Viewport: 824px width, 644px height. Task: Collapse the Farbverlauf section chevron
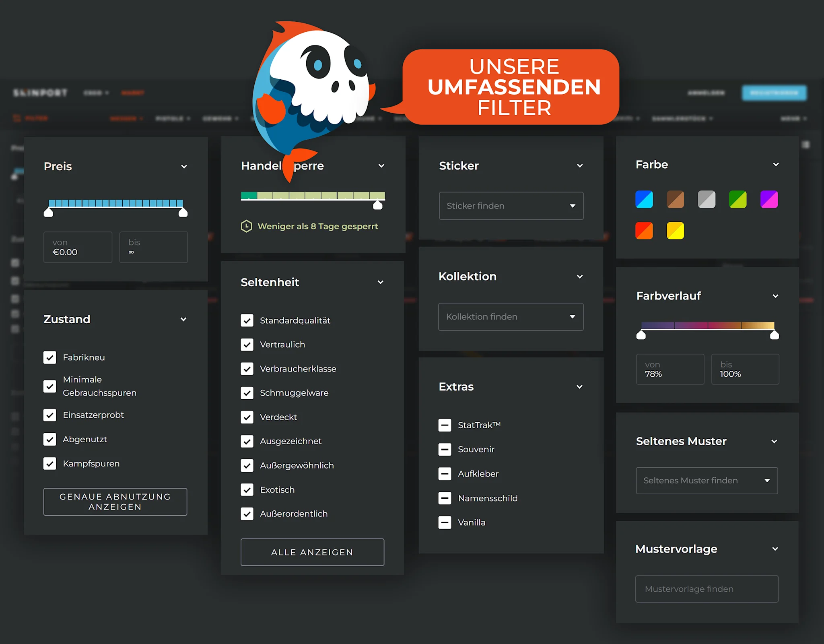tap(775, 296)
